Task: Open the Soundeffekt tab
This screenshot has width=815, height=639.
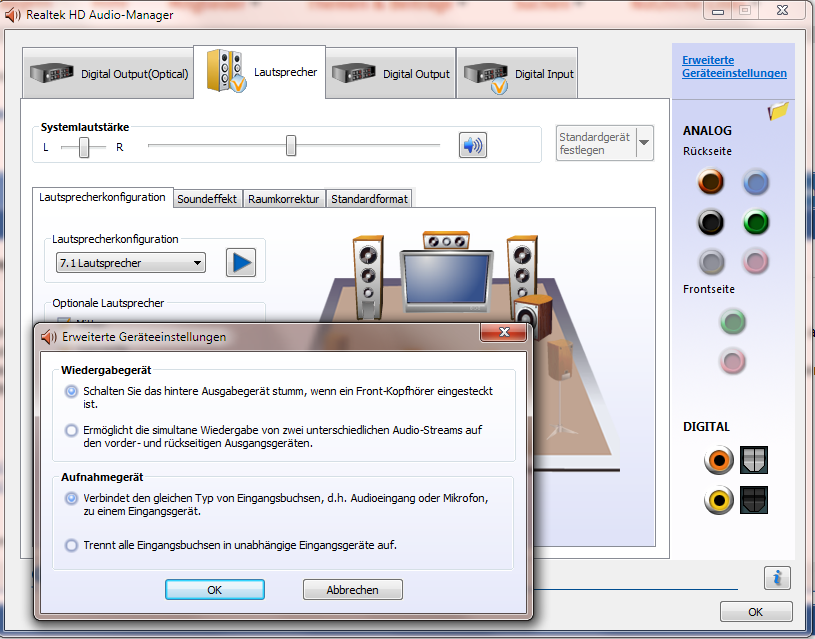Action: (x=207, y=199)
